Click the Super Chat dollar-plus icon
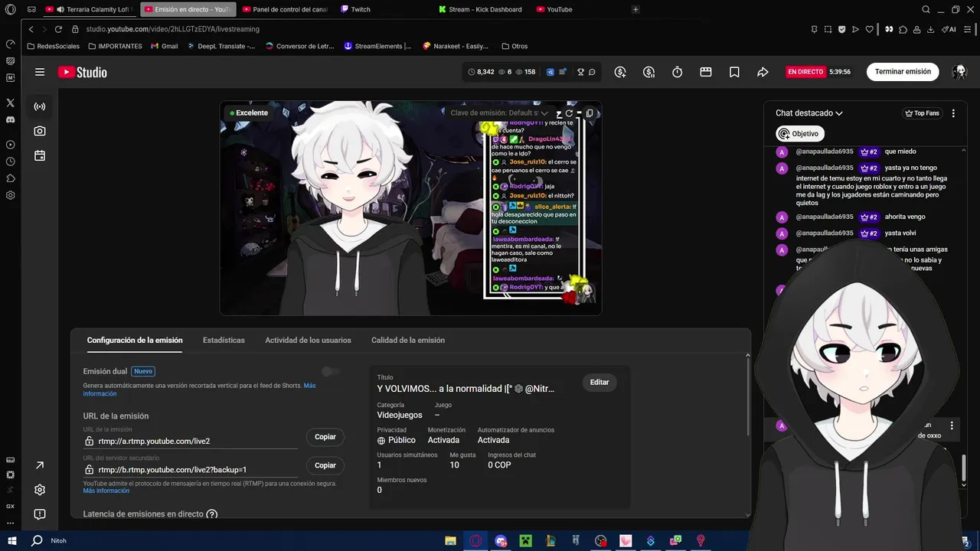The width and height of the screenshot is (980, 551). click(x=620, y=72)
